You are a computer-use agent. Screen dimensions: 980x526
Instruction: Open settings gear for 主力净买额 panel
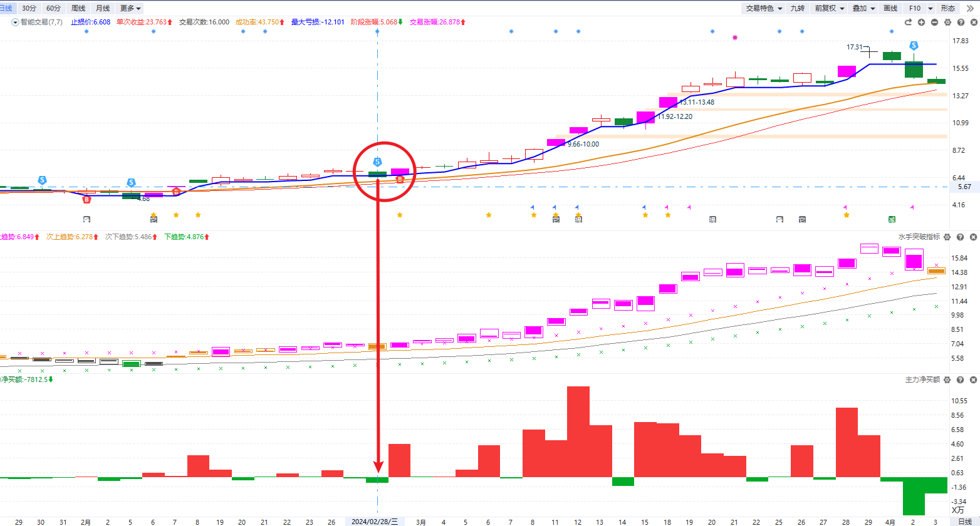pos(947,380)
